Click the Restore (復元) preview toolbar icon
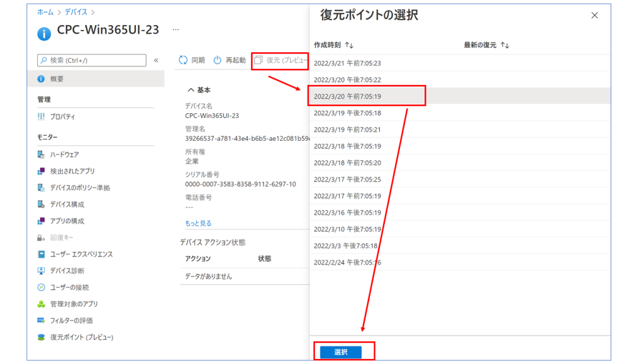 [258, 60]
